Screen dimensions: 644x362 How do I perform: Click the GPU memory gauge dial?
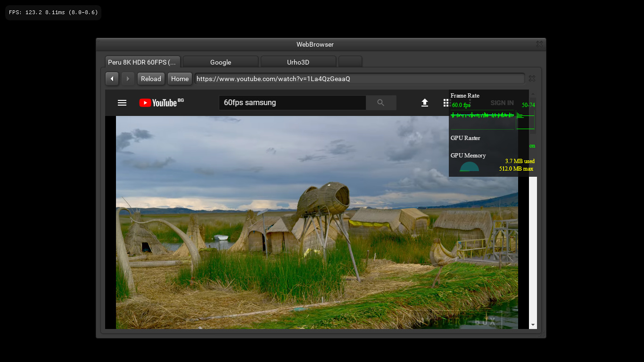coord(469,167)
